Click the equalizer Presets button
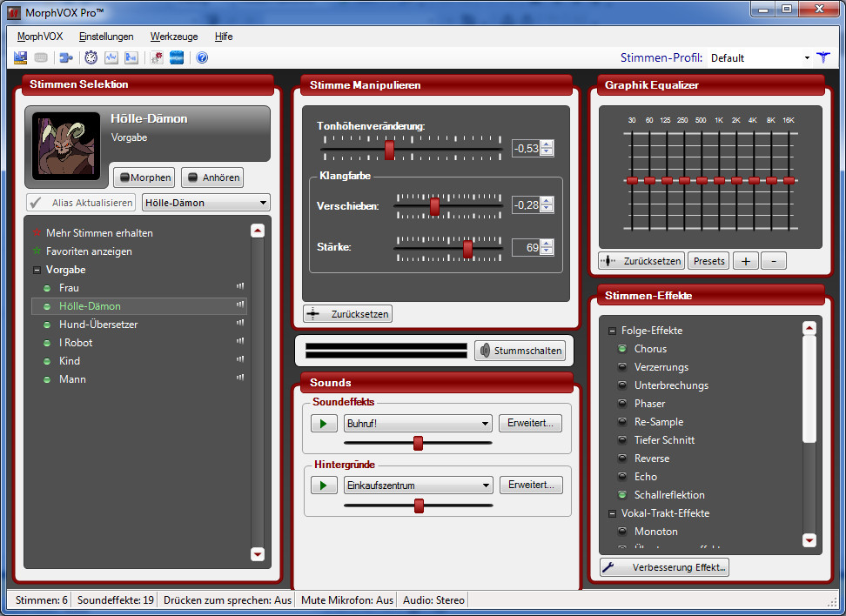846x616 pixels. click(x=708, y=261)
